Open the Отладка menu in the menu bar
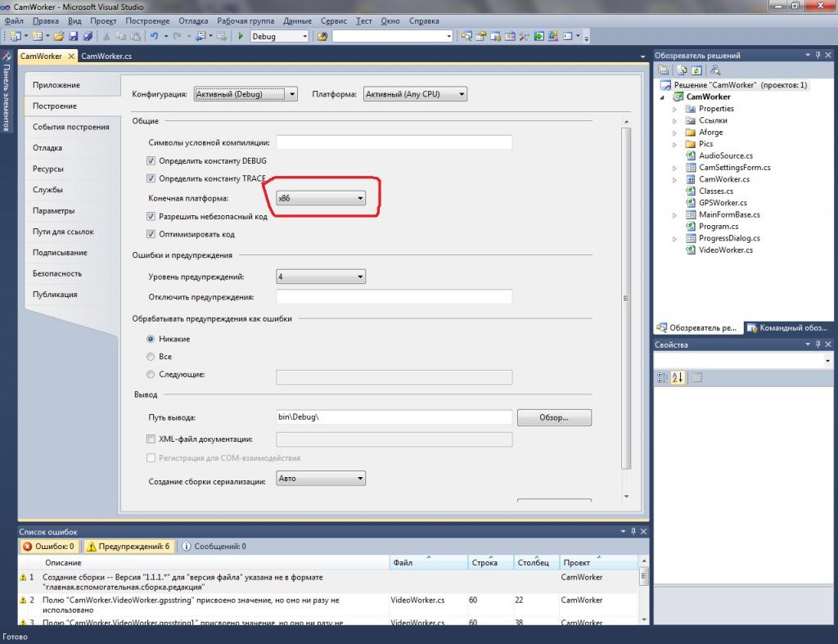 pyautogui.click(x=193, y=20)
